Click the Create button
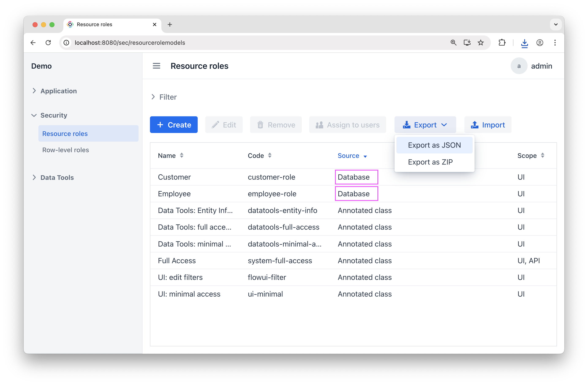 click(x=174, y=125)
